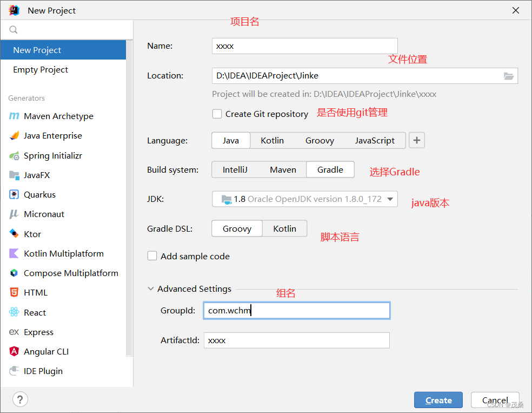Browse for location with folder icon
The image size is (532, 413).
click(509, 76)
